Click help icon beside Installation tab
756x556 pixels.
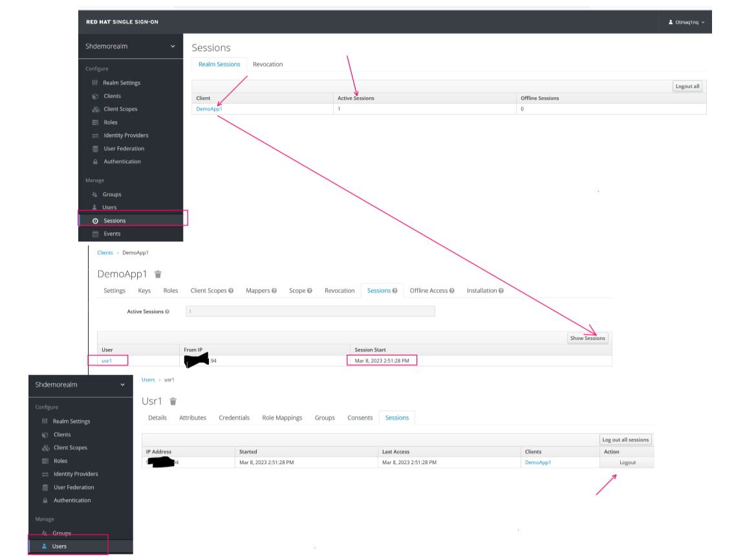501,291
